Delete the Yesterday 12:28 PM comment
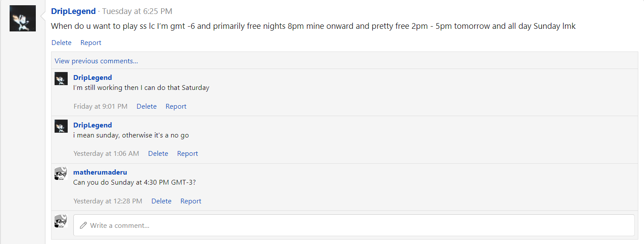This screenshot has height=244, width=644. (x=162, y=201)
